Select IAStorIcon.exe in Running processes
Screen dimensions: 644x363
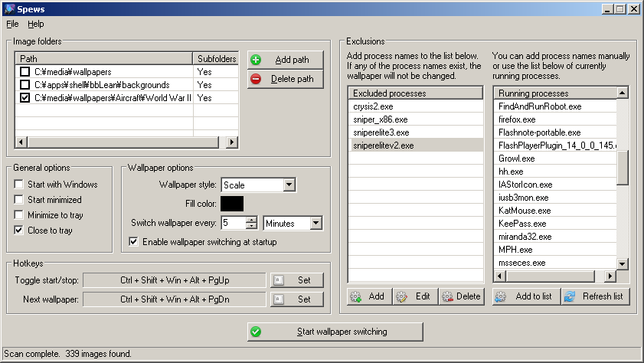[555, 185]
